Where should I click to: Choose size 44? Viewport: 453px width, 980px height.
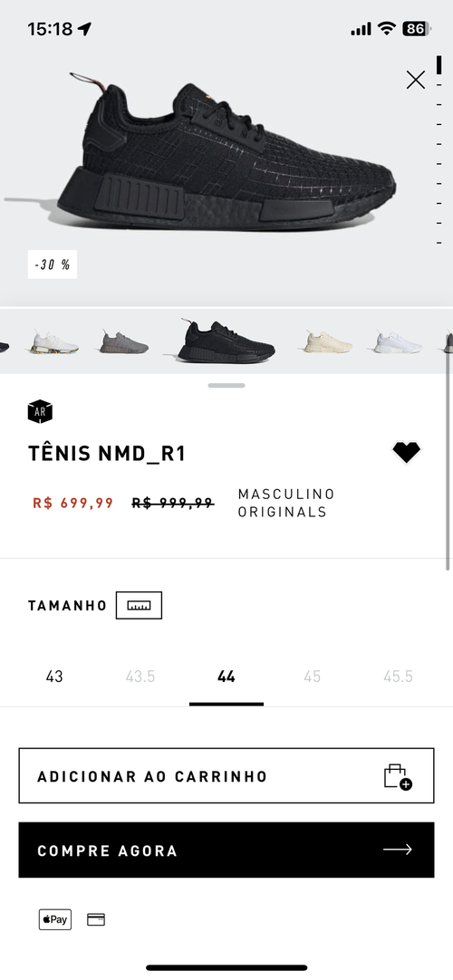click(226, 677)
